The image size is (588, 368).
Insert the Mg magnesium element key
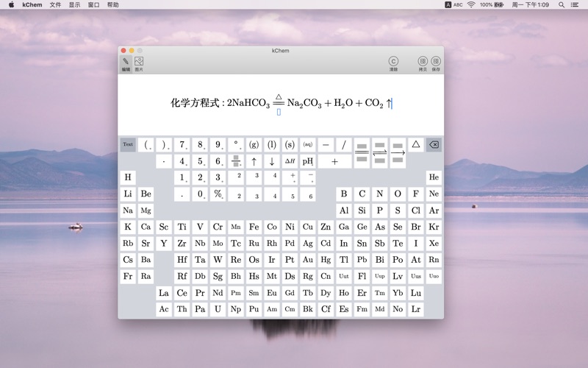(x=146, y=210)
